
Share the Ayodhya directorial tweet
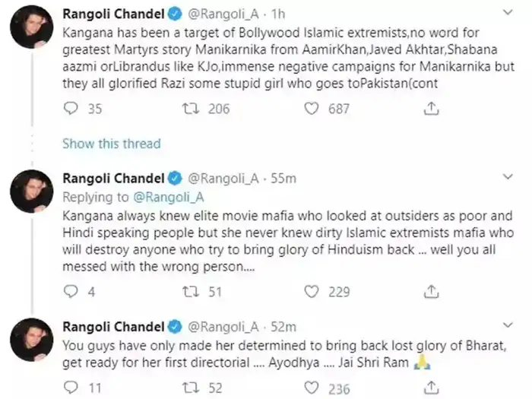[431, 389]
